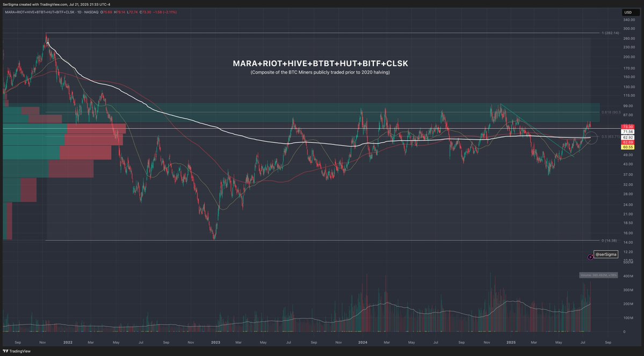Viewport: 644px width, 356px height.
Task: Click the Fib level label 0.5 (63.71)
Action: [610, 136]
